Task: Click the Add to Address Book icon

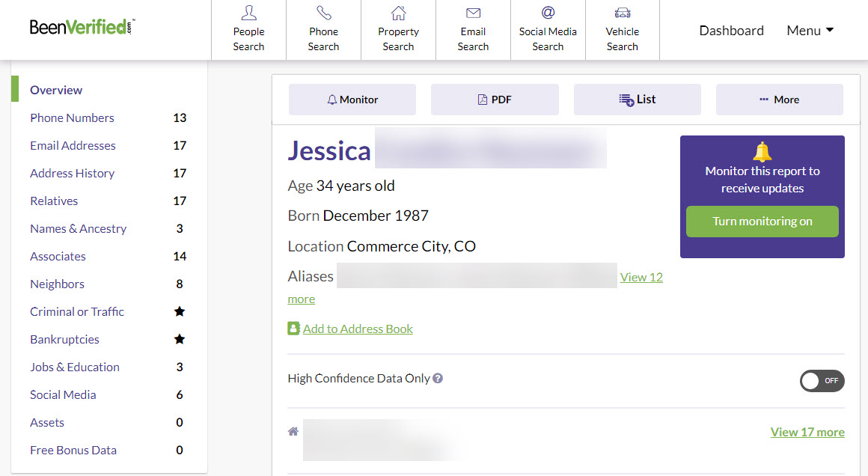Action: (x=293, y=329)
